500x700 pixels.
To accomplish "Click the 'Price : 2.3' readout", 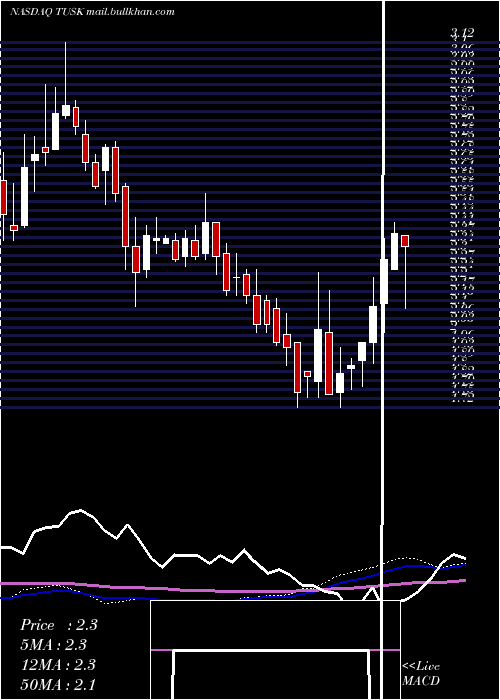I will [x=58, y=625].
